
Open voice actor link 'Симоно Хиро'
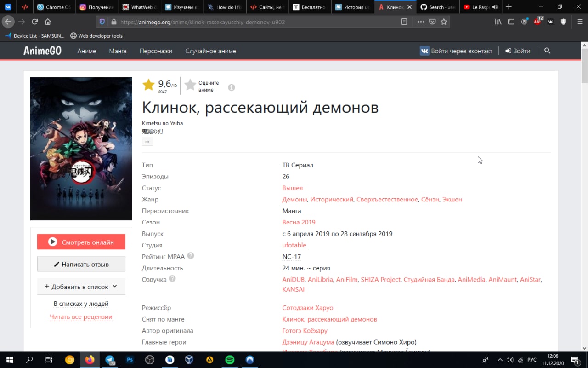[x=394, y=342]
